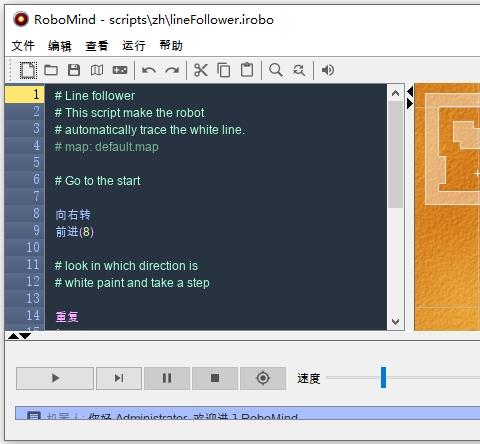Image resolution: width=480 pixels, height=444 pixels.
Task: Open a script with the folder icon
Action: tap(51, 70)
